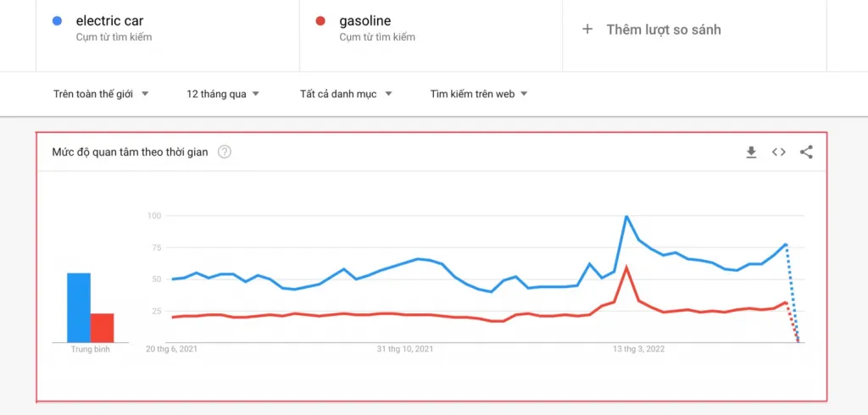
Task: Click the red gasoline line peak
Action: [626, 268]
